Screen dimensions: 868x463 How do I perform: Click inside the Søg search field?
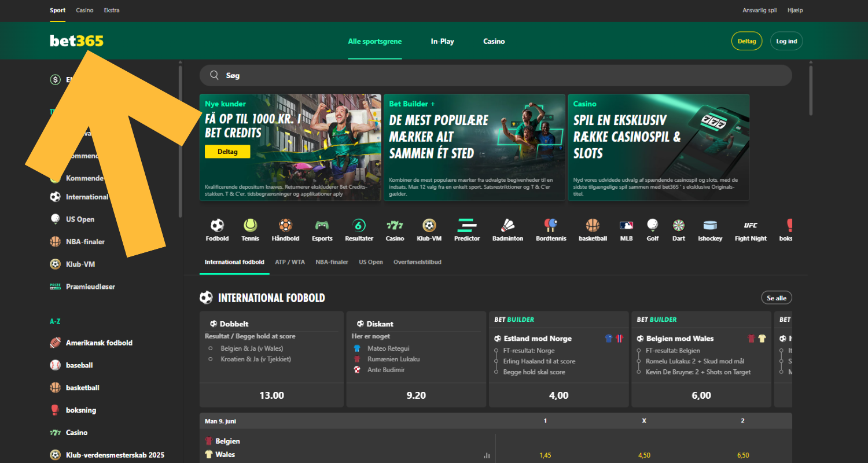click(x=495, y=75)
